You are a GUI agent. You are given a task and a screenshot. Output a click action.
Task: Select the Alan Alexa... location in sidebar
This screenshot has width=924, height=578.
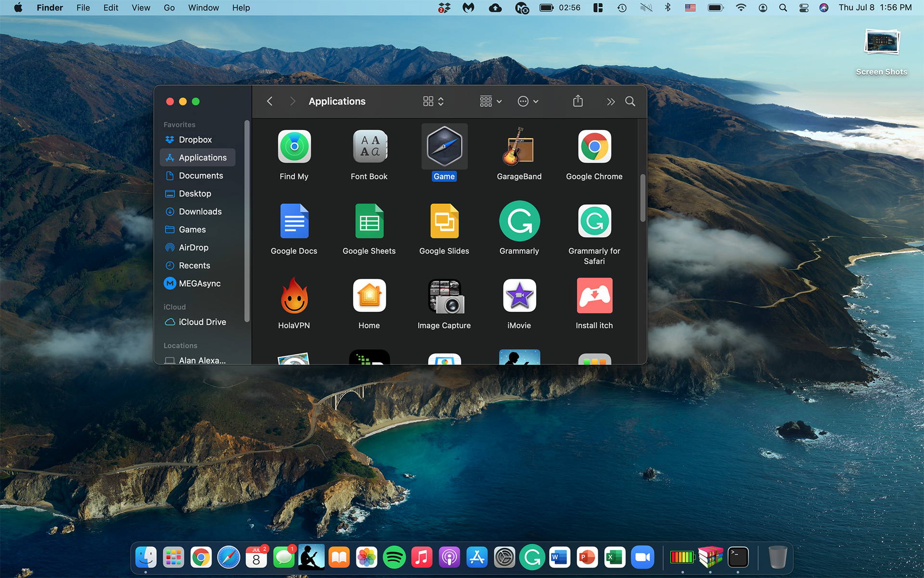click(197, 360)
